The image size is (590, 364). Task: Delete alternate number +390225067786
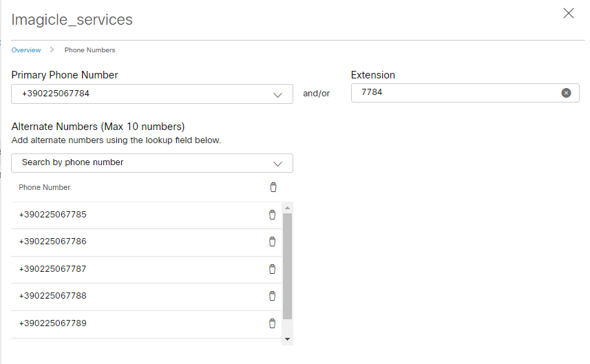[272, 242]
